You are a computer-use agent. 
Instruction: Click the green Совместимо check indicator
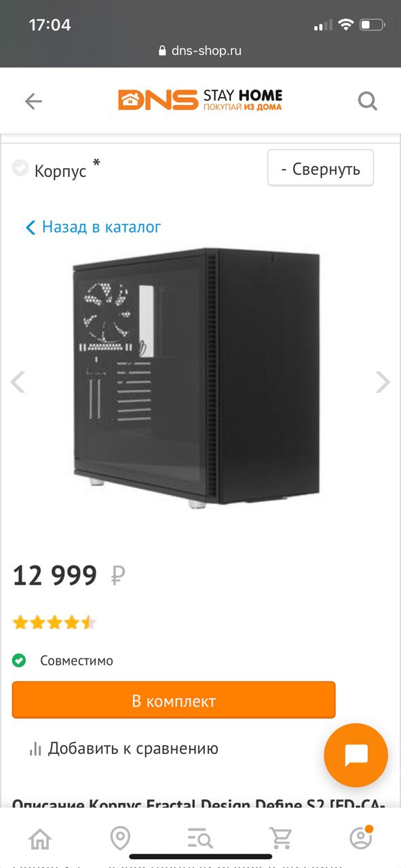click(19, 660)
